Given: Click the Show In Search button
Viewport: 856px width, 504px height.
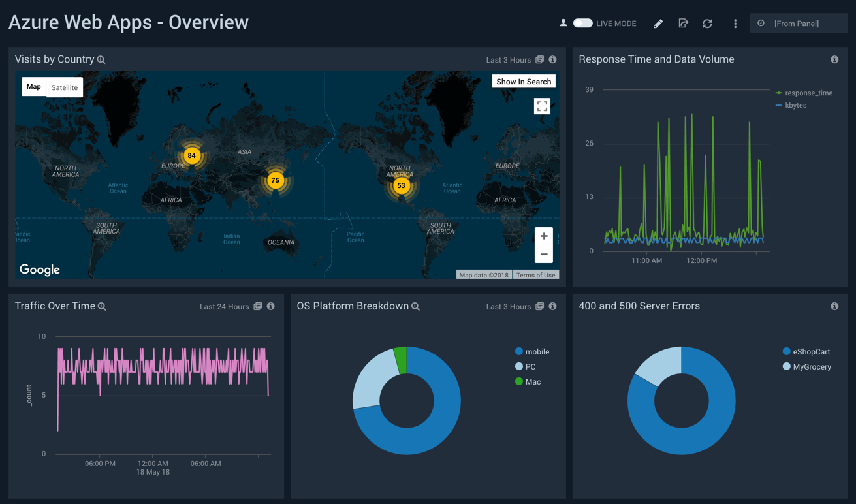Looking at the screenshot, I should 523,82.
